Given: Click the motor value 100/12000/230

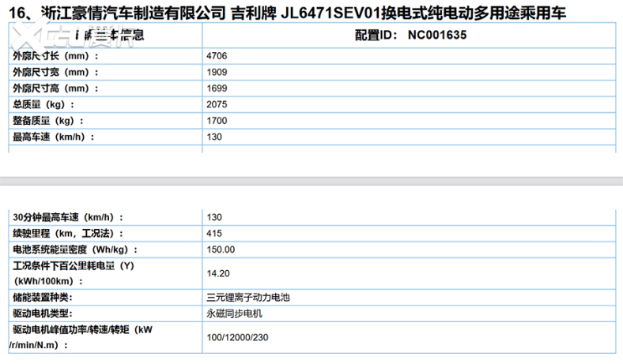Looking at the screenshot, I should pos(237,337).
